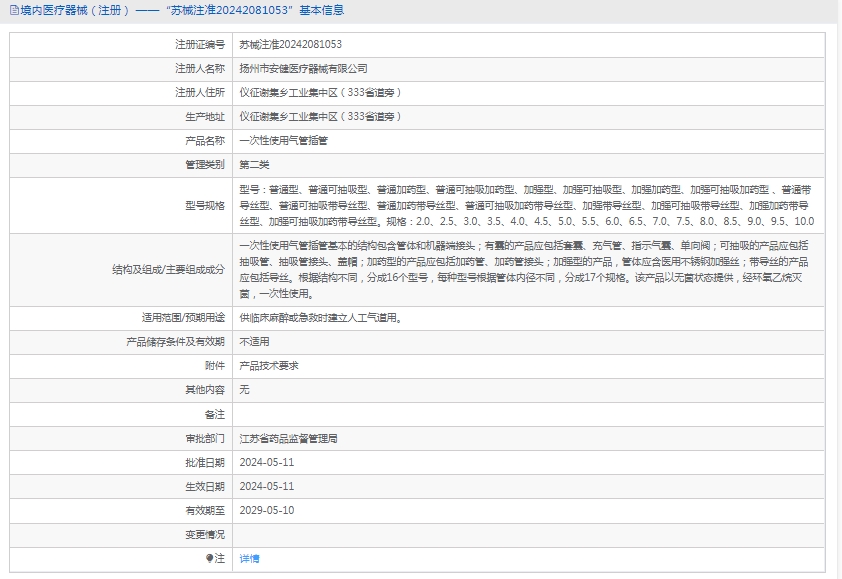Click the intended use text 供临床麻醉或急救时建立人工气道用
This screenshot has width=842, height=579.
pos(320,318)
